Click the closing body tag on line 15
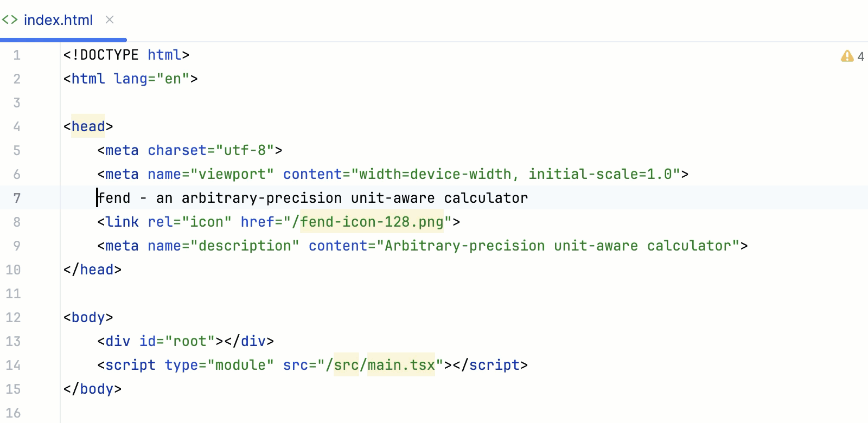This screenshot has height=423, width=868. (92, 389)
